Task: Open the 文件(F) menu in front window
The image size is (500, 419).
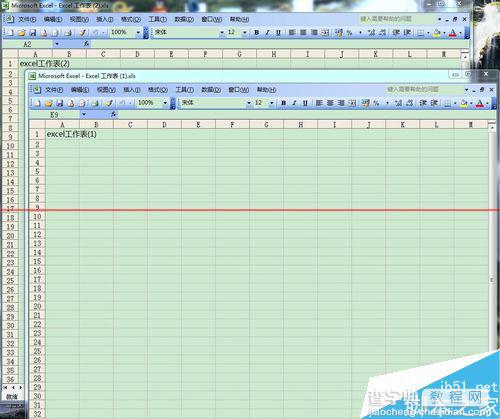Action: point(54,90)
